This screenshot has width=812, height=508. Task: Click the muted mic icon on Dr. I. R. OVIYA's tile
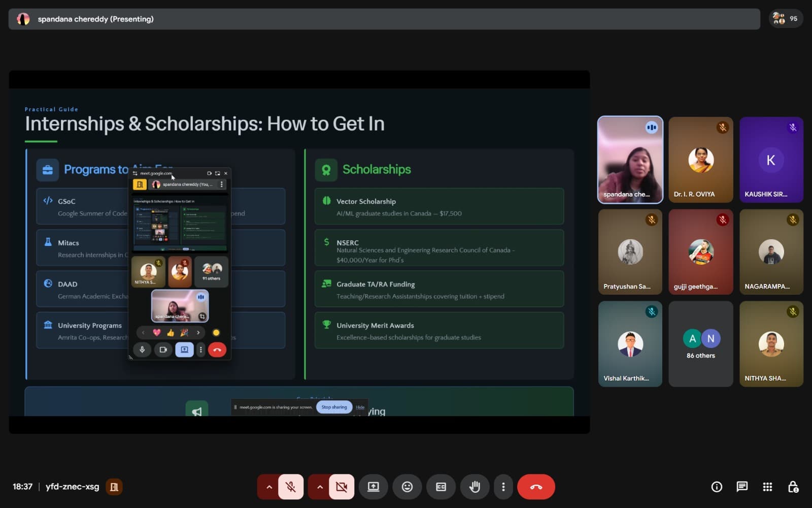pyautogui.click(x=723, y=128)
